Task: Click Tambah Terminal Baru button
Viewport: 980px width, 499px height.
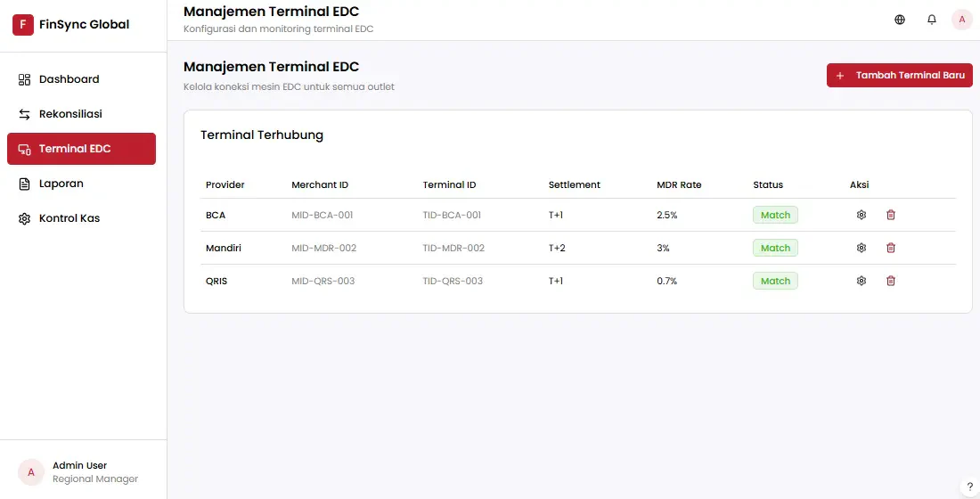Action: tap(900, 75)
